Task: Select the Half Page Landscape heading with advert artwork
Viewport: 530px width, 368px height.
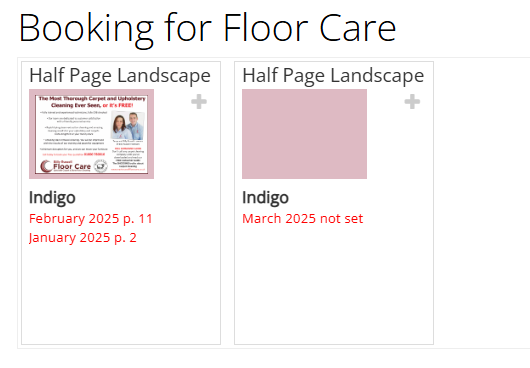Action: [x=120, y=75]
